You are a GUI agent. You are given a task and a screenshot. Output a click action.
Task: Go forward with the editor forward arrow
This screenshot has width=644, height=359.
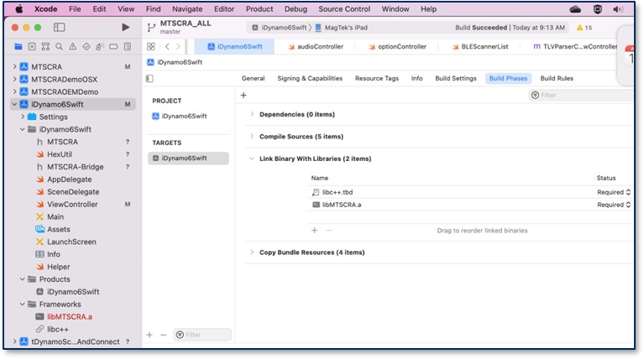[178, 47]
